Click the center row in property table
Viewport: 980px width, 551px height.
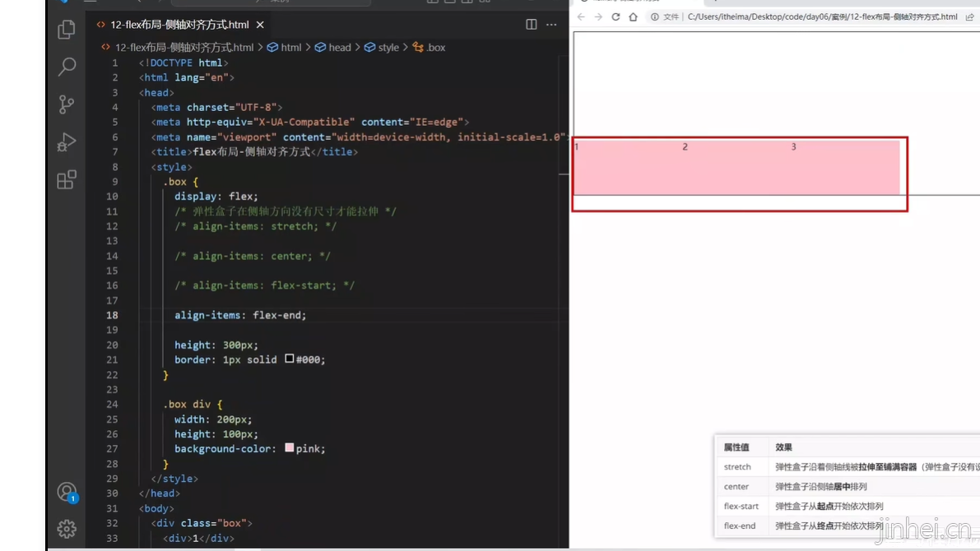pos(848,486)
